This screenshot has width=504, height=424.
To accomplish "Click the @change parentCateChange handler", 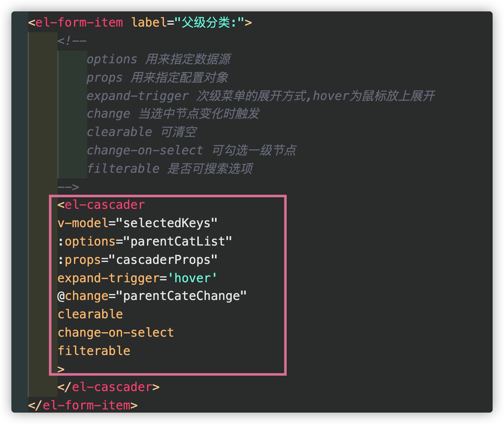I will click(x=152, y=296).
